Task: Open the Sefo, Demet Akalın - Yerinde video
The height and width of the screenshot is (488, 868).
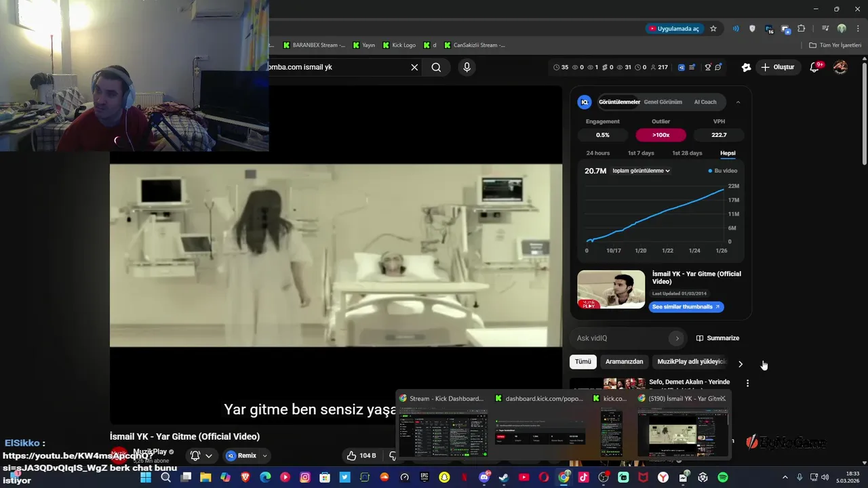Action: coord(689,382)
